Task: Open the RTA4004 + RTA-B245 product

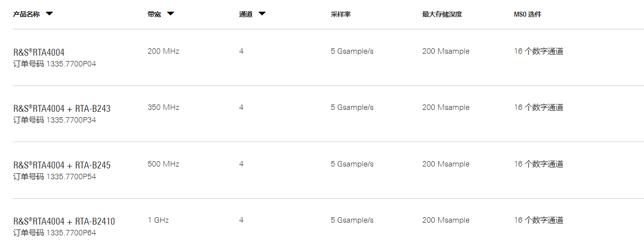Action: (x=62, y=165)
